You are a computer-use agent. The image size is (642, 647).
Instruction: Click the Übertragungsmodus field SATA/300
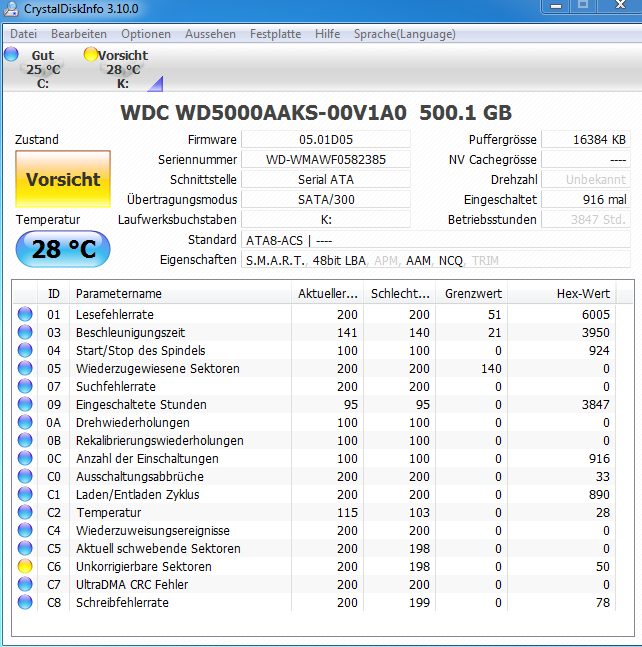326,200
